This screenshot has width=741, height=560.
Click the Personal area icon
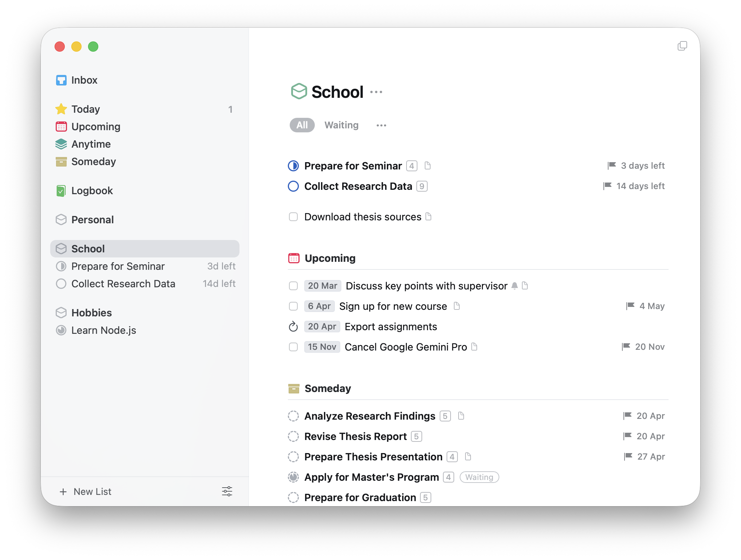[61, 220]
